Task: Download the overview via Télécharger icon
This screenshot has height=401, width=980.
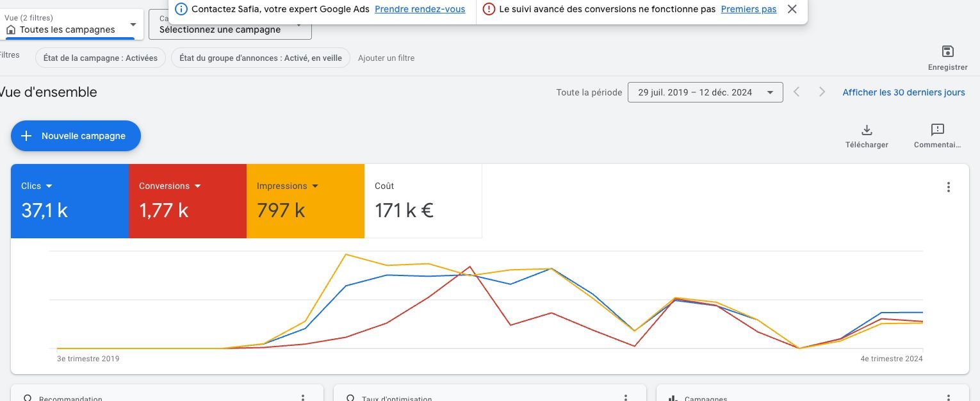Action: 867,131
